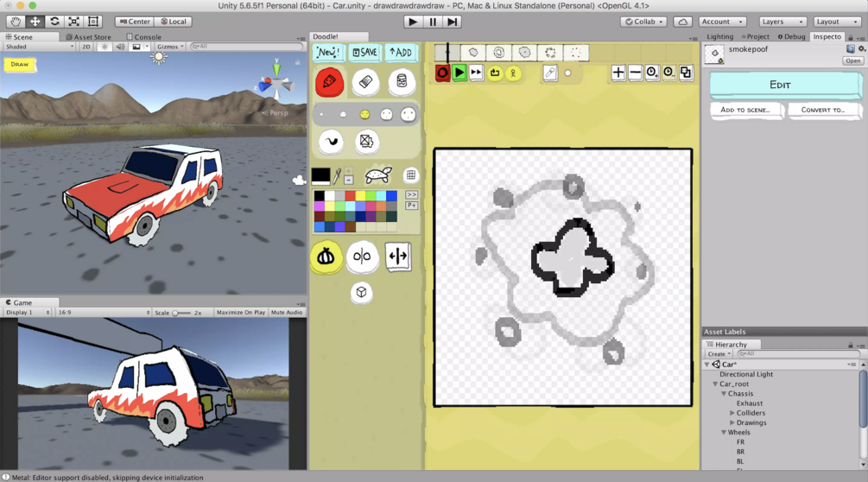Select the last dotted-circle frame thumbnail

(576, 53)
